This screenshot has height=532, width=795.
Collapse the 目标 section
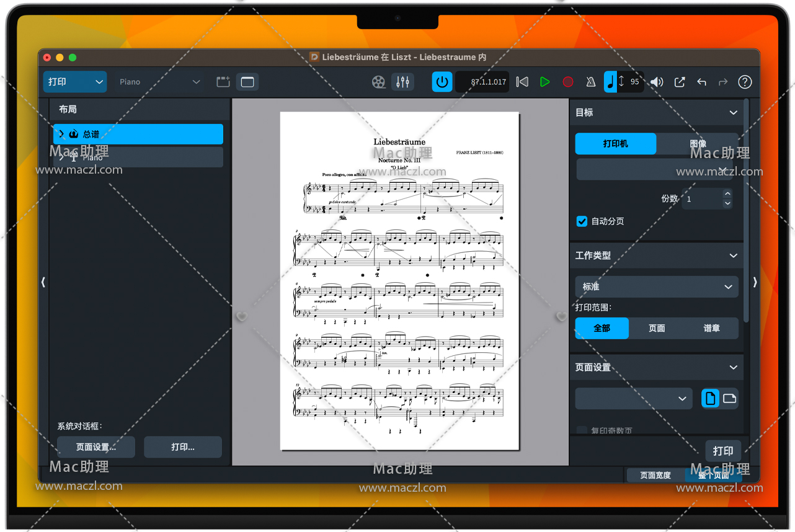[734, 113]
